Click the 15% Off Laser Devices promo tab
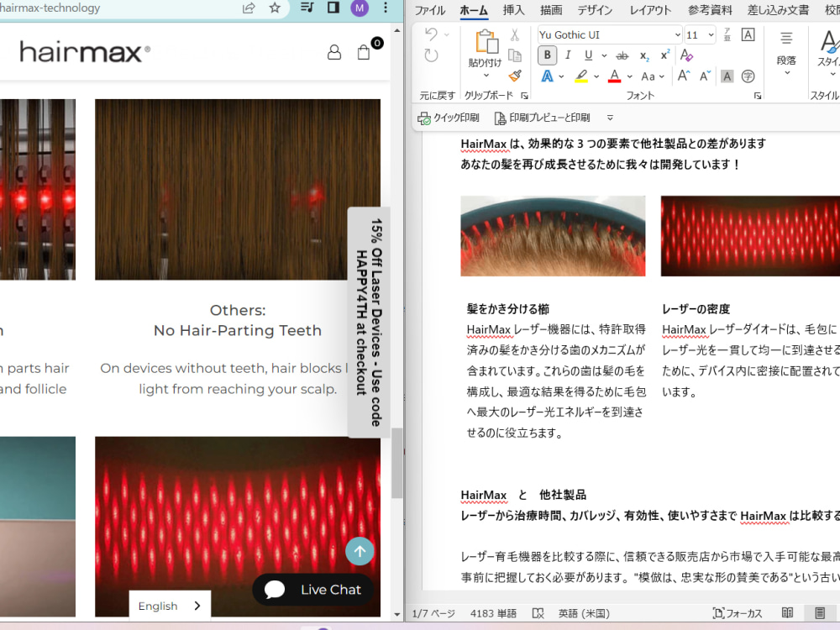 (369, 323)
